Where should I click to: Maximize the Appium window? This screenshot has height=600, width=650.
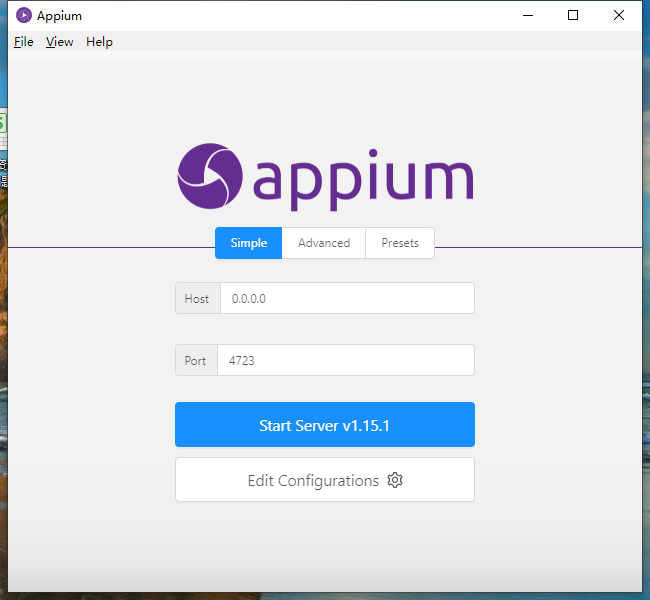click(x=573, y=15)
